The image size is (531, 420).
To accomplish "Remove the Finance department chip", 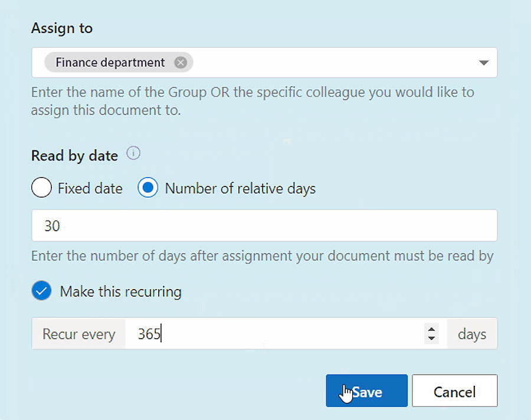I will coord(181,63).
